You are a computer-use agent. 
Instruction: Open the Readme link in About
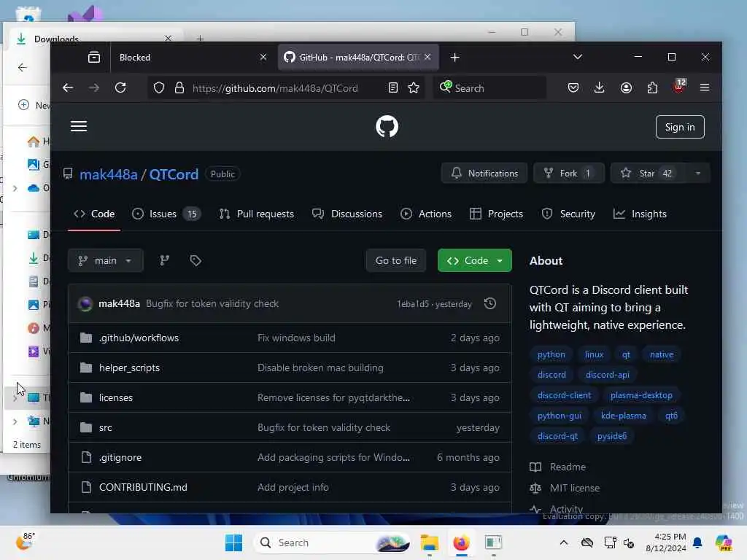point(568,467)
